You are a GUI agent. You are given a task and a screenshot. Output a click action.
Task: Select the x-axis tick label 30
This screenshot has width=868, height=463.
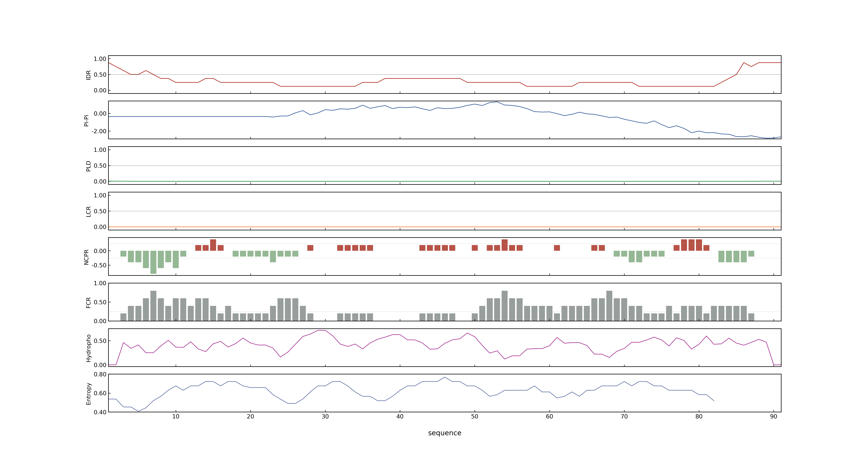pyautogui.click(x=325, y=416)
